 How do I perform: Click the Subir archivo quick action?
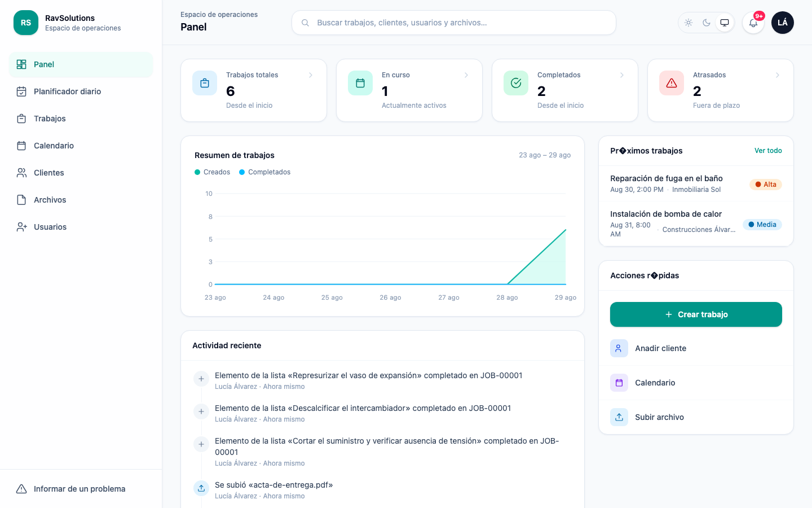coord(696,417)
